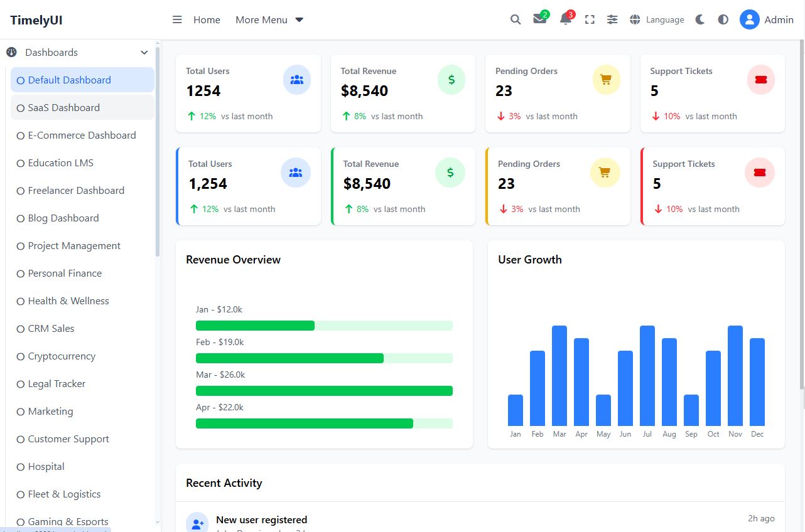Expand the More Menu dropdown
Image resolution: width=805 pixels, height=532 pixels.
pyautogui.click(x=269, y=20)
